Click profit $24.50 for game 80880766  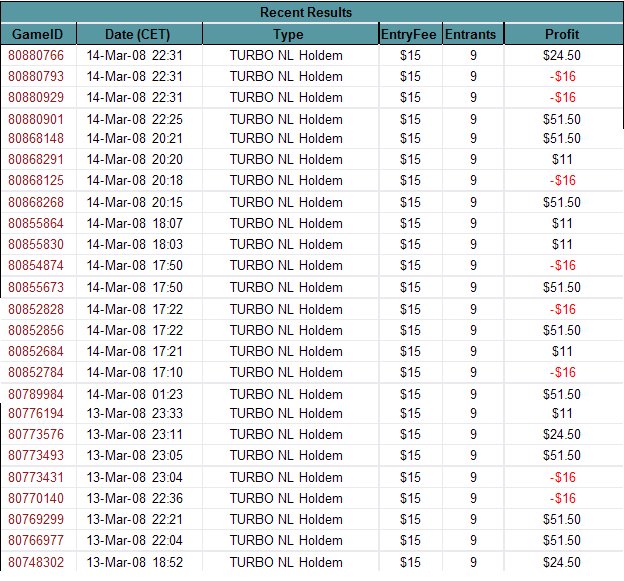point(562,55)
